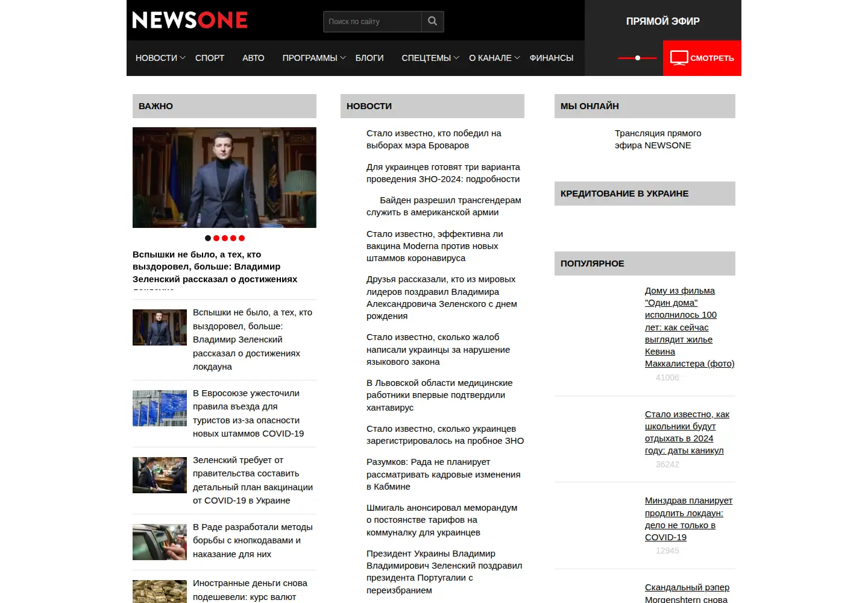Click the МЫ ОНЛАЙН section header
Viewport: 868px width, 603px height.
(645, 106)
